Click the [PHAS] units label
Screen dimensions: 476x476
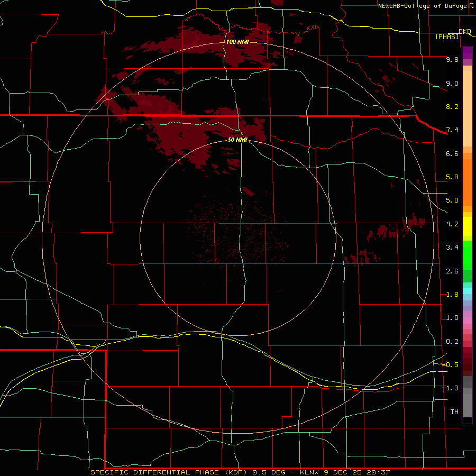447,36
